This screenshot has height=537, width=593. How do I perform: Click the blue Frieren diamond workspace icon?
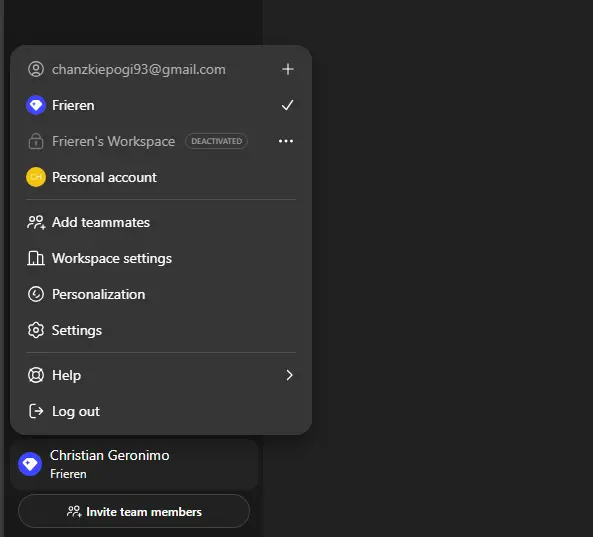[x=36, y=105]
